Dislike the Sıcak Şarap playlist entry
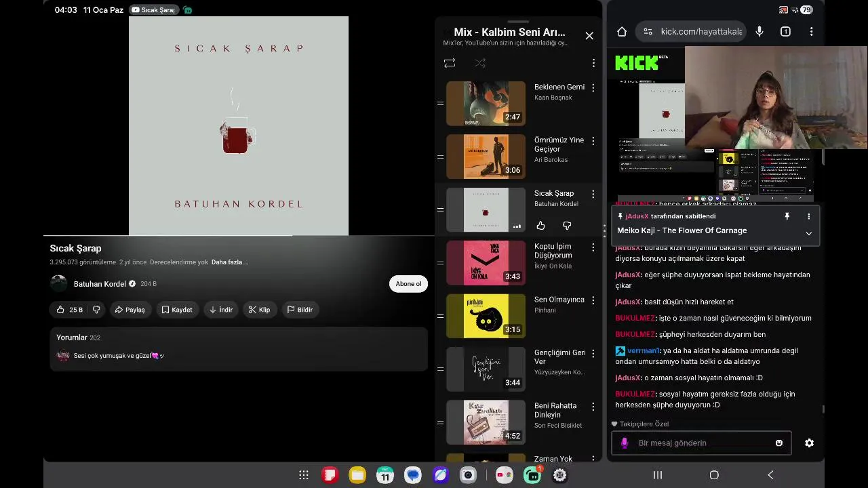The image size is (868, 488). pos(567,226)
